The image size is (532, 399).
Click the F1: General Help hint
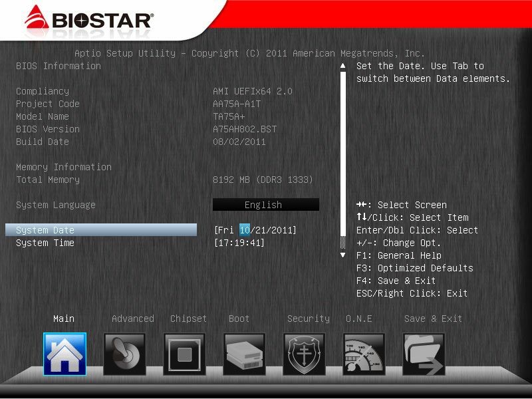click(398, 255)
